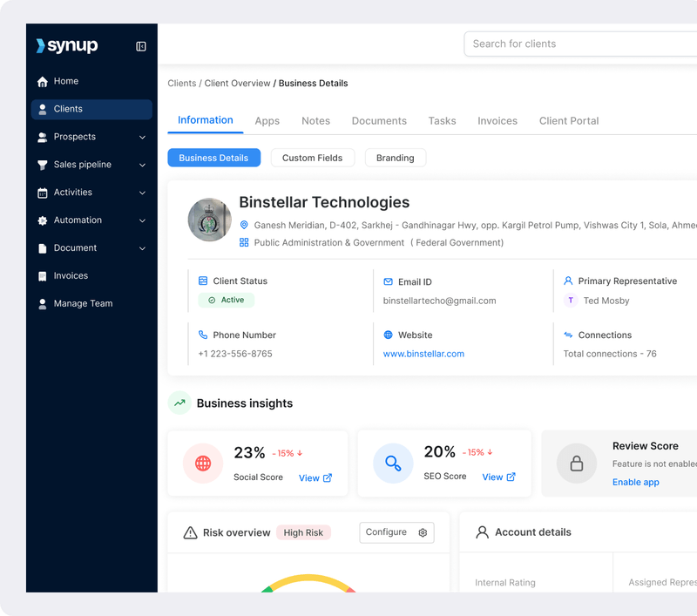Click the Prospects people icon

(42, 138)
